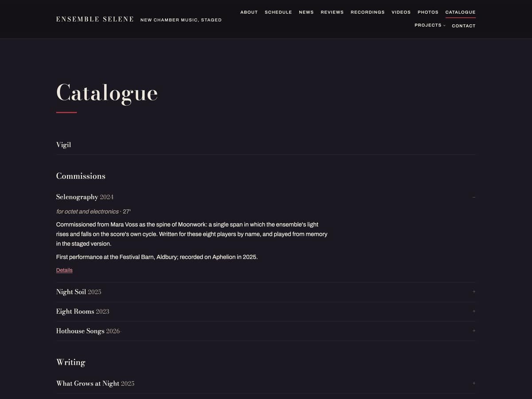Click the minus icon beside Selenography
Image resolution: width=532 pixels, height=399 pixels.
tap(473, 197)
